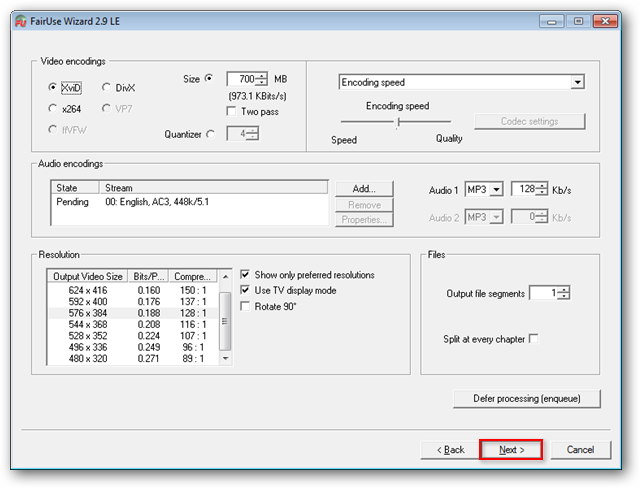Minimize the FairUse Wizard window

tap(551, 21)
